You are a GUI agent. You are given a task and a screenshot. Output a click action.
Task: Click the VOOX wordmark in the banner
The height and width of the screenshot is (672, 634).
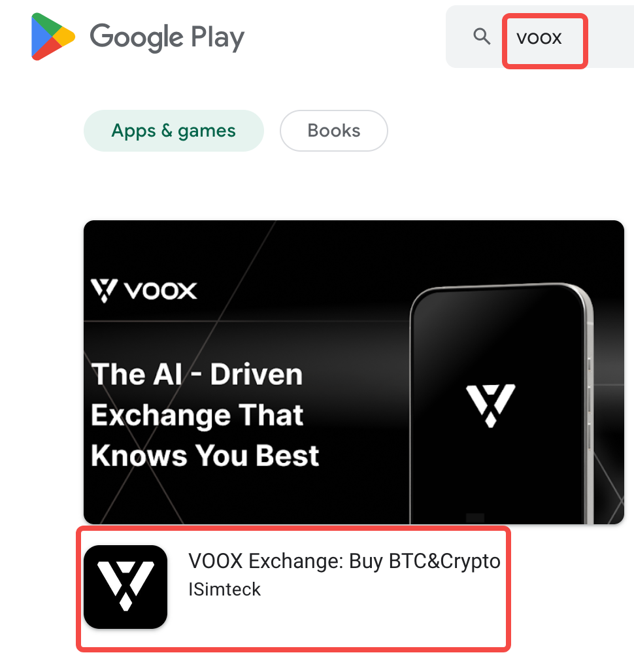161,291
